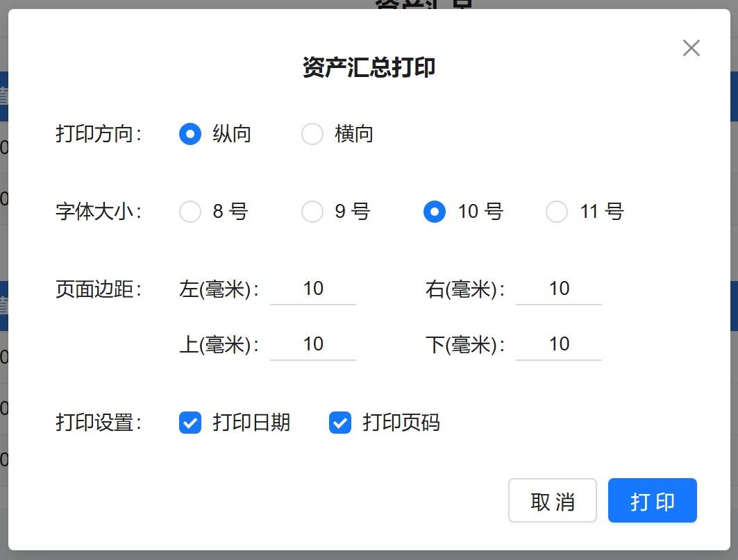Screen dimensions: 738x560
Task: Click the 字体大小 row label
Action: (98, 212)
